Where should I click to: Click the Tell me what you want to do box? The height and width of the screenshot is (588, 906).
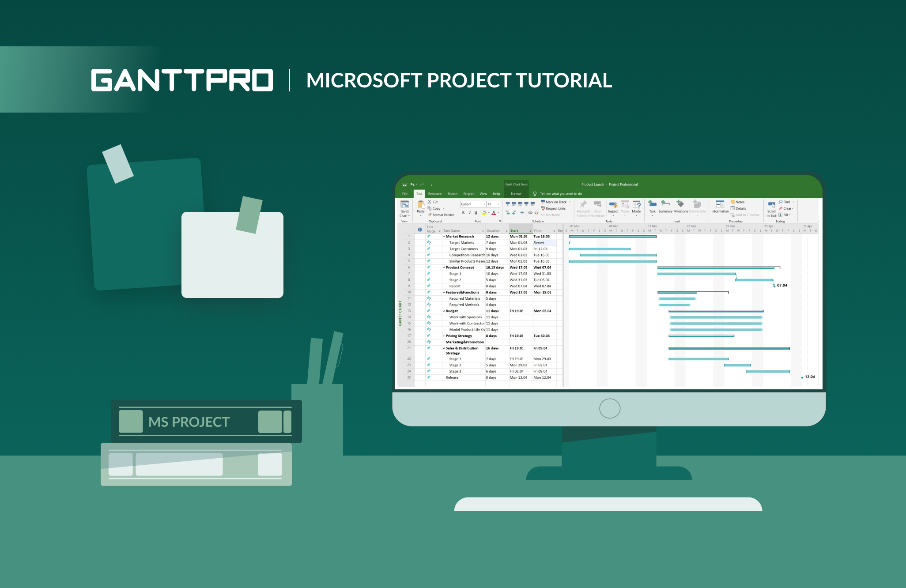click(x=558, y=194)
